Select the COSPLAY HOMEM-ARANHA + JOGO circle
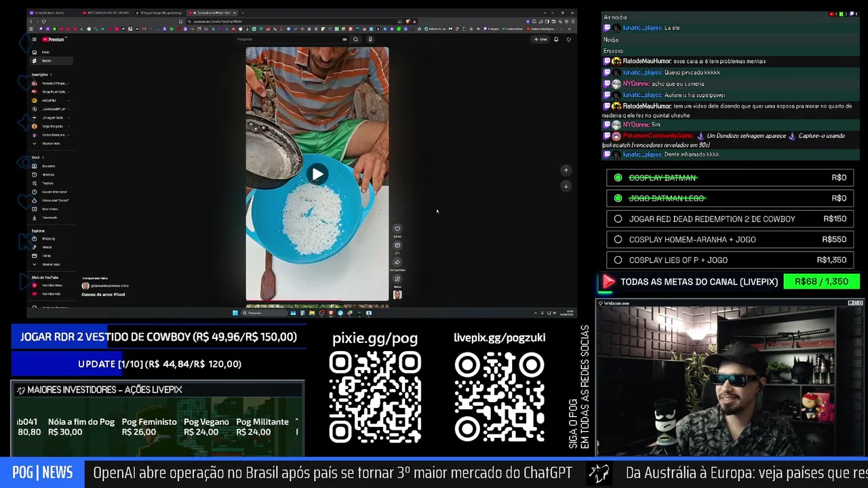The width and height of the screenshot is (868, 488). click(618, 239)
